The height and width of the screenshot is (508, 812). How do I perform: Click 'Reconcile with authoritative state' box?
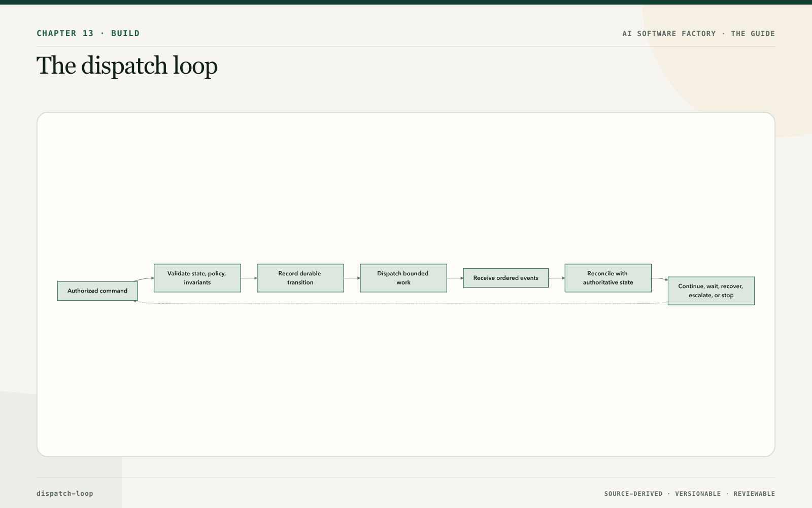pyautogui.click(x=608, y=278)
